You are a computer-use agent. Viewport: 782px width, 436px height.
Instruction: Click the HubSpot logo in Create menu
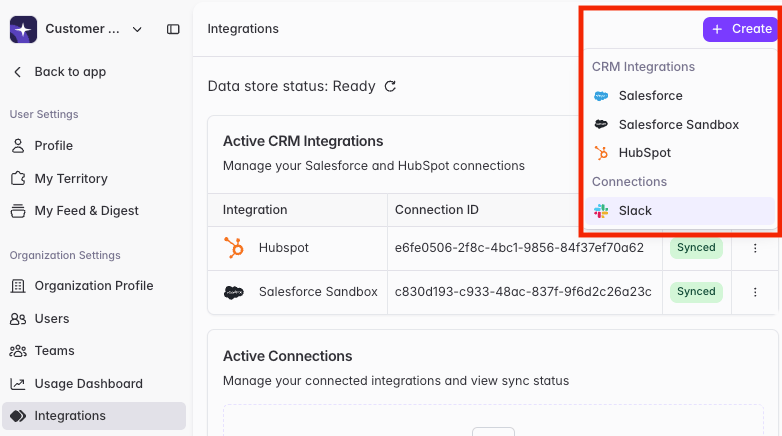coord(601,153)
